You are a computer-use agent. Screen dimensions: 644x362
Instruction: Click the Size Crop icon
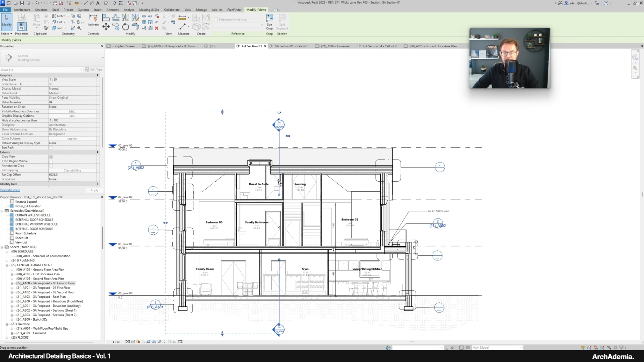pyautogui.click(x=269, y=18)
